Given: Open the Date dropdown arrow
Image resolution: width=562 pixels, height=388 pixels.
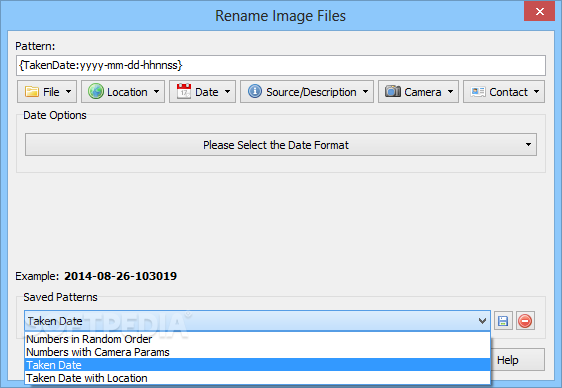Looking at the screenshot, I should point(228,92).
